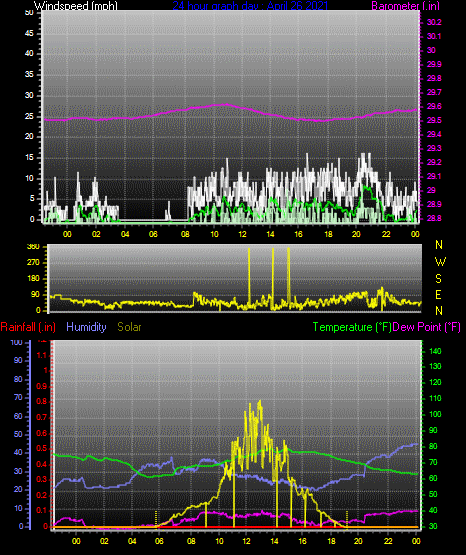Screen dimensions: 466x555
Task: Click the 29.1 barometer axis value
Action: point(434,176)
